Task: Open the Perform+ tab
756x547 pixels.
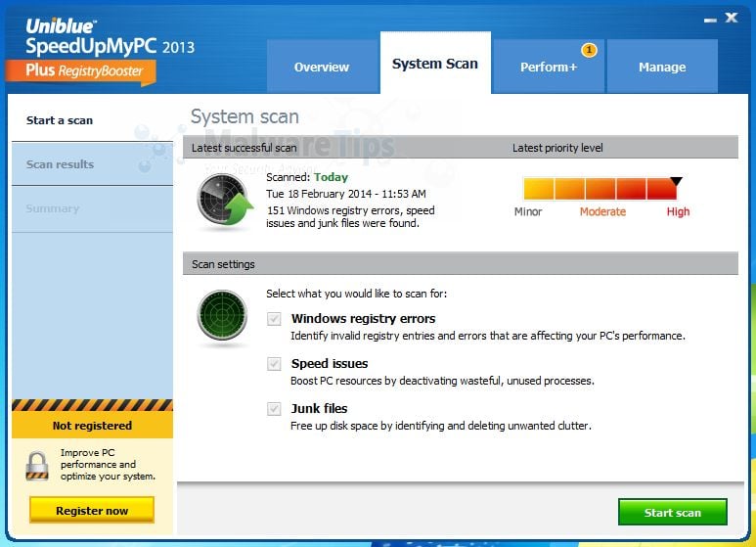Action: 549,67
